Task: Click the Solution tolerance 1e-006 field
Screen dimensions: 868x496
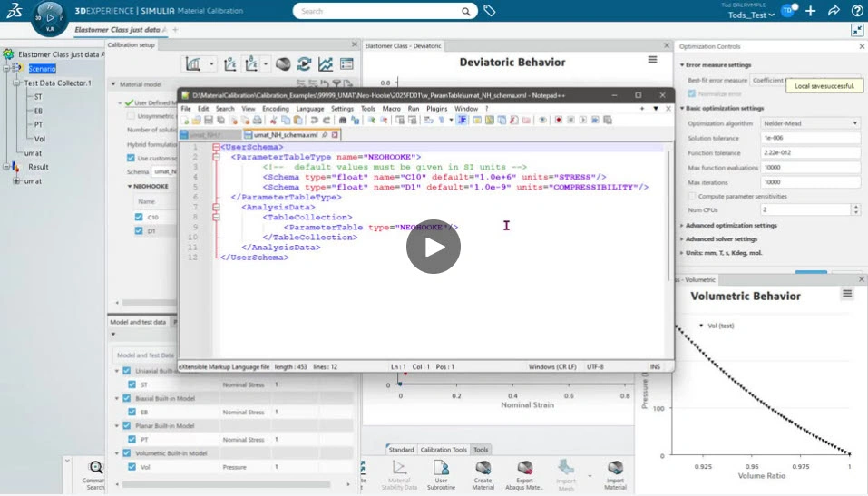Action: pyautogui.click(x=811, y=138)
